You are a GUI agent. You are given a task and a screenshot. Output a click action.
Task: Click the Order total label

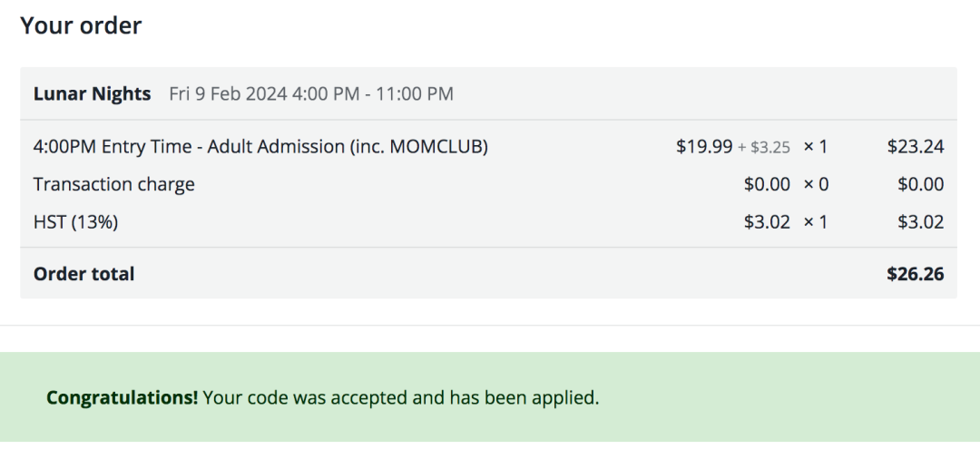tap(83, 274)
